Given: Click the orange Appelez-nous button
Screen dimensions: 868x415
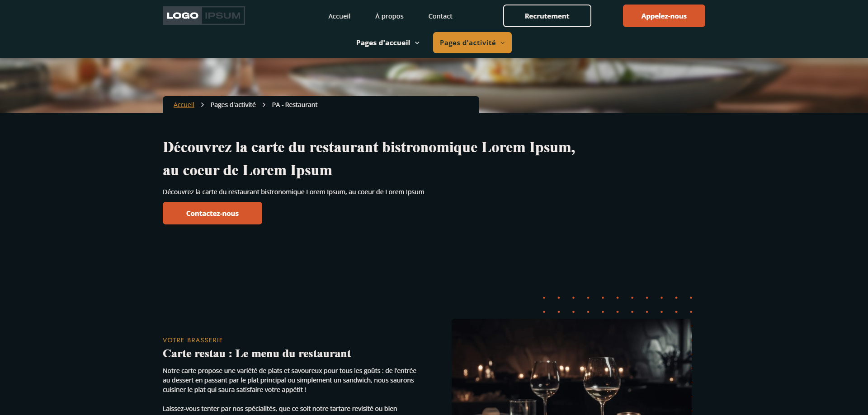Looking at the screenshot, I should coord(664,16).
